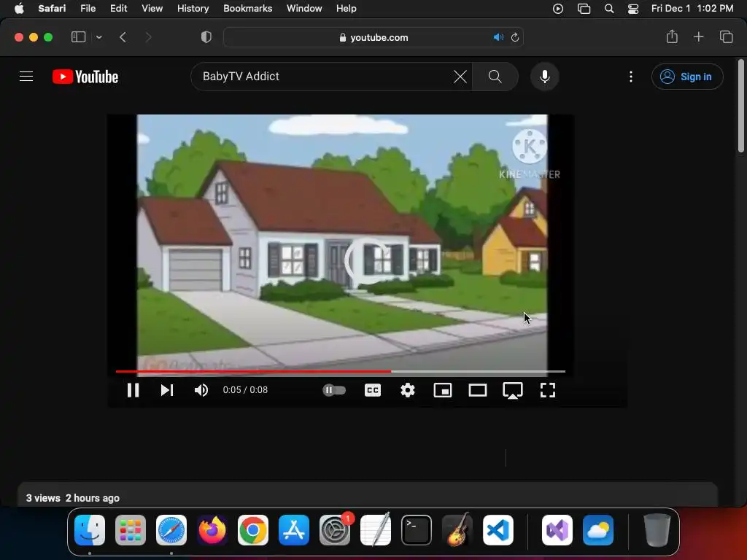
Task: Skip to the next video
Action: (167, 390)
